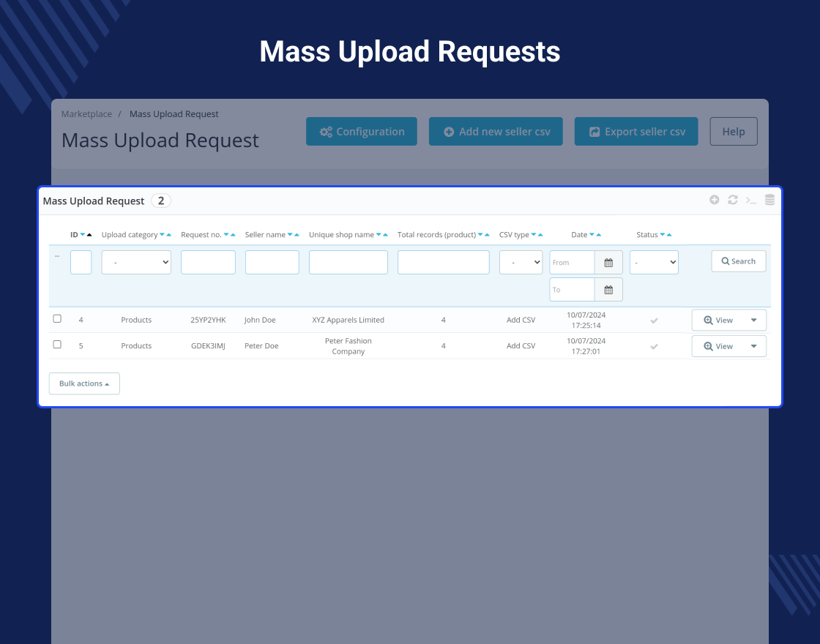Viewport: 820px width, 644px height.
Task: Sort Unique shop name descending arrow
Action: tap(379, 235)
